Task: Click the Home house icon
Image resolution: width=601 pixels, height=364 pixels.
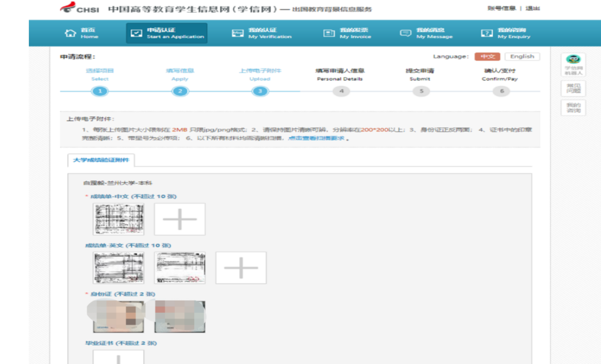Action: click(x=70, y=33)
